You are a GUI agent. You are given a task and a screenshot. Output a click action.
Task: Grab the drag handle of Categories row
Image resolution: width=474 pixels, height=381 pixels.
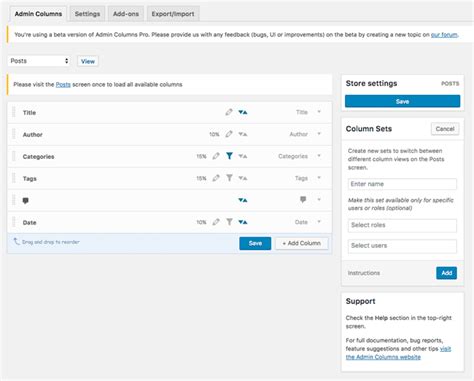(14, 156)
